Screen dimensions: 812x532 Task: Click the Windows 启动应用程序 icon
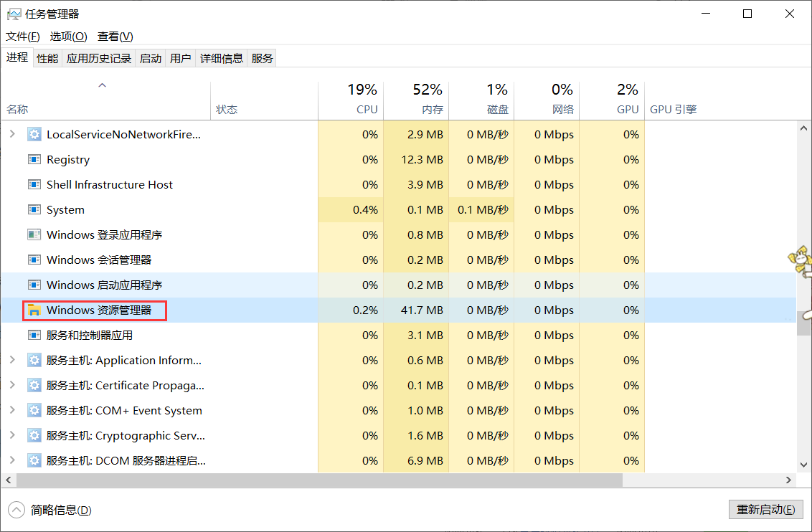tap(34, 285)
